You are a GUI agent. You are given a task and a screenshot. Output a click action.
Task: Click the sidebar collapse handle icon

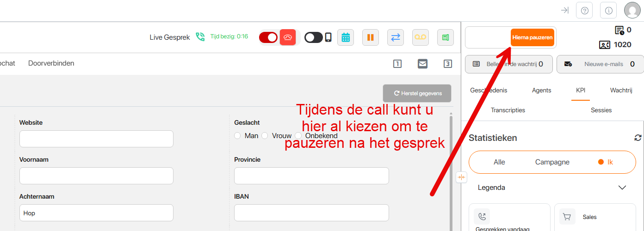coord(461,177)
